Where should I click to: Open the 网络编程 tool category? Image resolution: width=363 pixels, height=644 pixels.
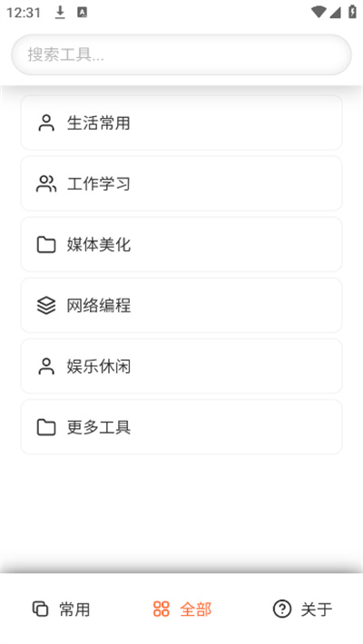pos(181,305)
